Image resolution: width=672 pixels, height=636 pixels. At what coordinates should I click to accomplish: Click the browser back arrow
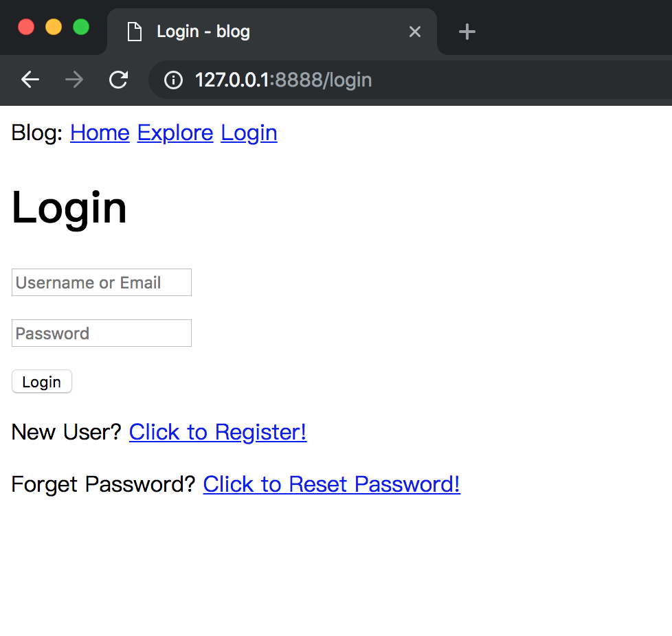30,80
